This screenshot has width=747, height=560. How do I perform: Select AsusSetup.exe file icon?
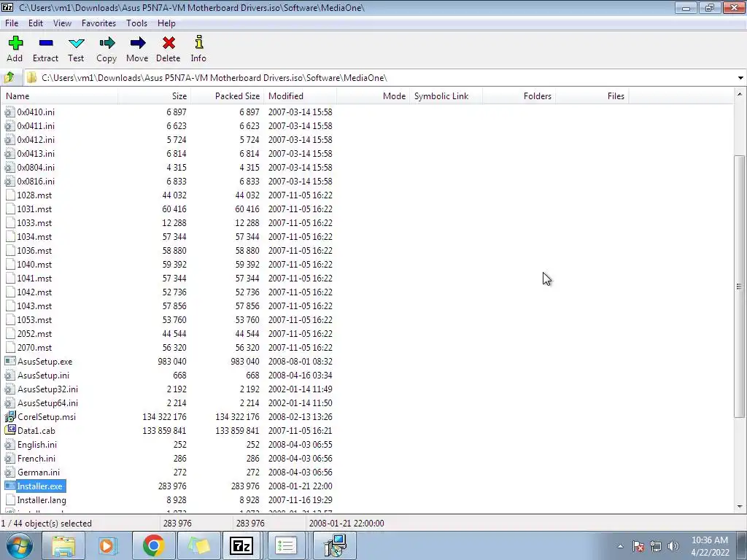(x=10, y=362)
